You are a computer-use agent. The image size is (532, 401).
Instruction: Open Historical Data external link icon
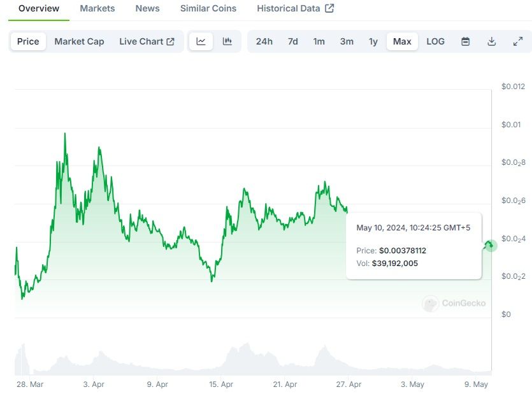[329, 8]
